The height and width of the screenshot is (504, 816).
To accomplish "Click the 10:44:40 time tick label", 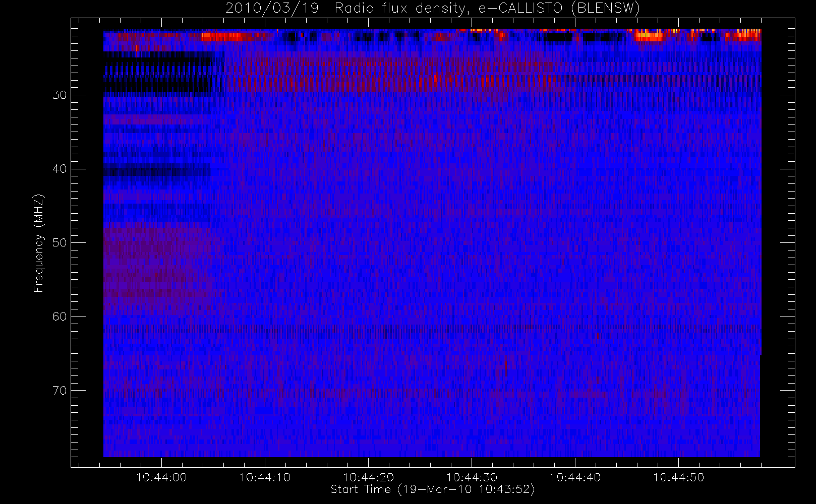I will [575, 477].
